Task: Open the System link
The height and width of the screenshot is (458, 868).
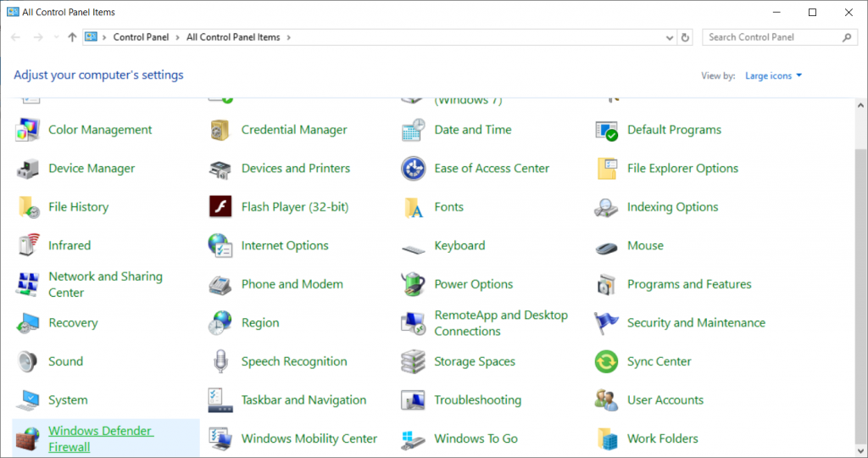Action: pos(68,399)
